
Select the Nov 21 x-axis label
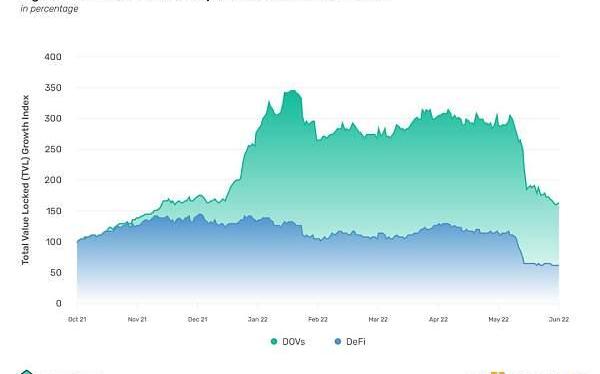click(x=137, y=319)
